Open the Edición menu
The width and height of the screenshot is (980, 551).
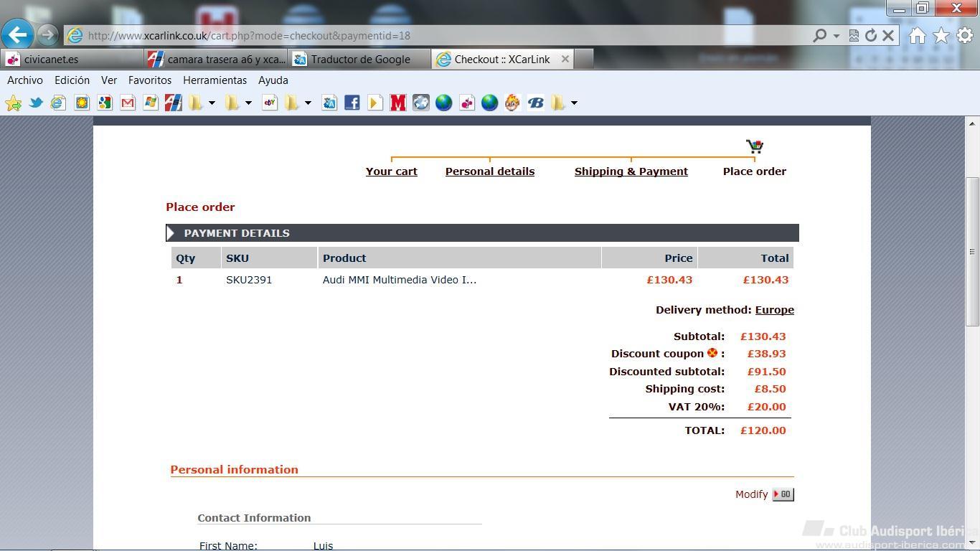pos(72,80)
